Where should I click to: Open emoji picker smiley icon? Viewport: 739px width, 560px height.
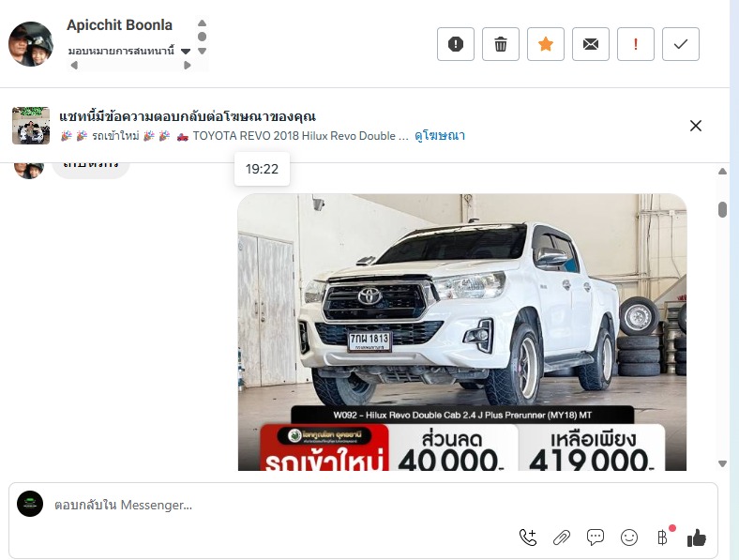click(629, 537)
